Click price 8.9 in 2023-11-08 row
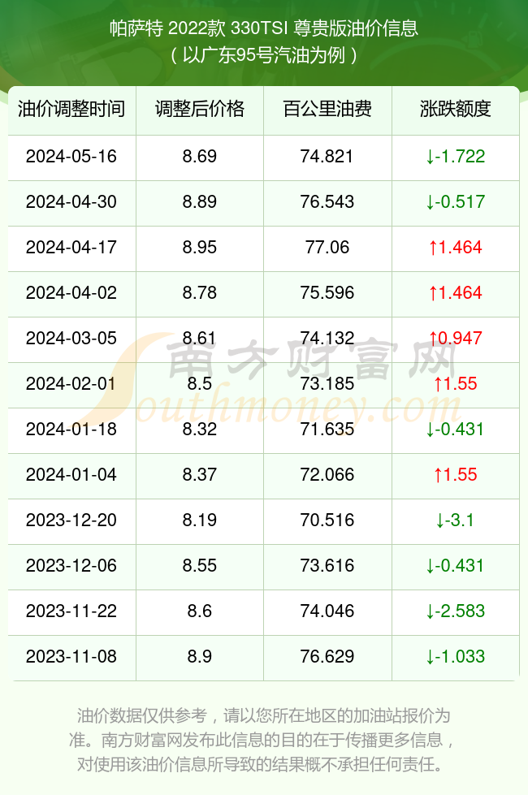 pos(200,657)
